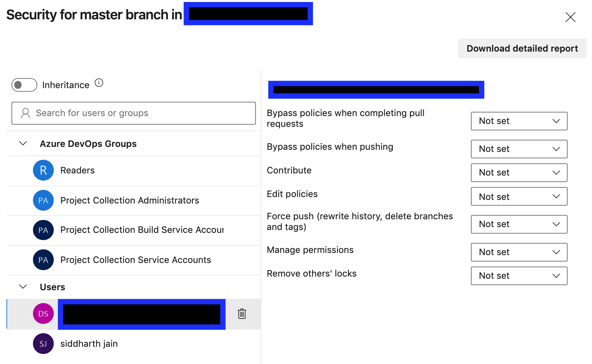Click the Inheritance info icon

[x=99, y=83]
